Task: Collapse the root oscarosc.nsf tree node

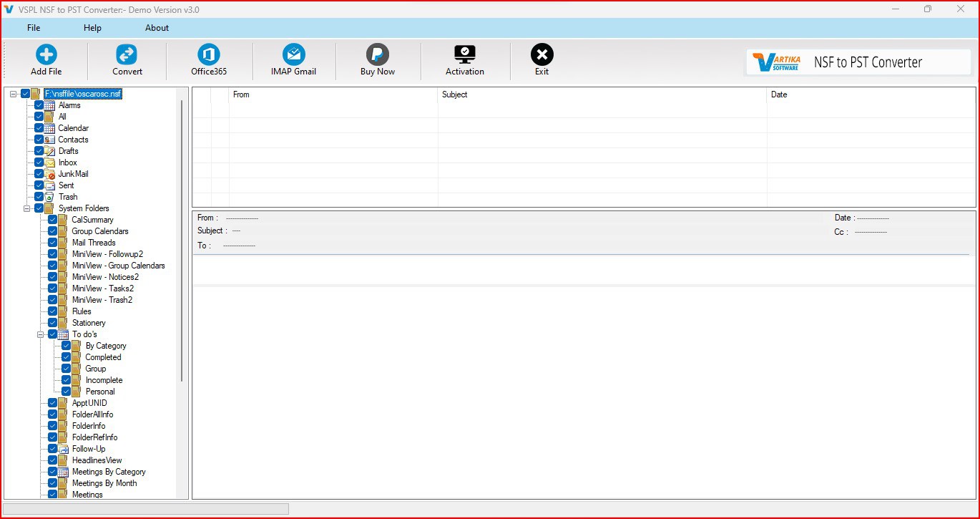Action: (13, 93)
